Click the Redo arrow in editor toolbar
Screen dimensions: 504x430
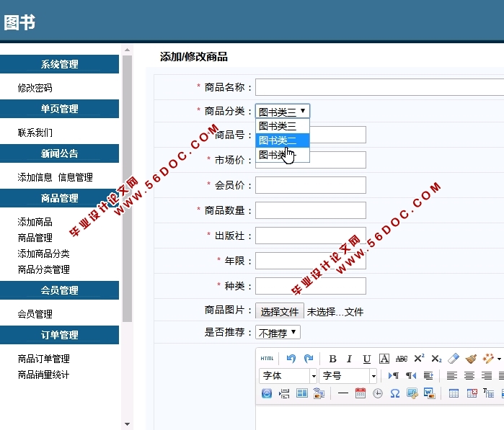coord(309,359)
